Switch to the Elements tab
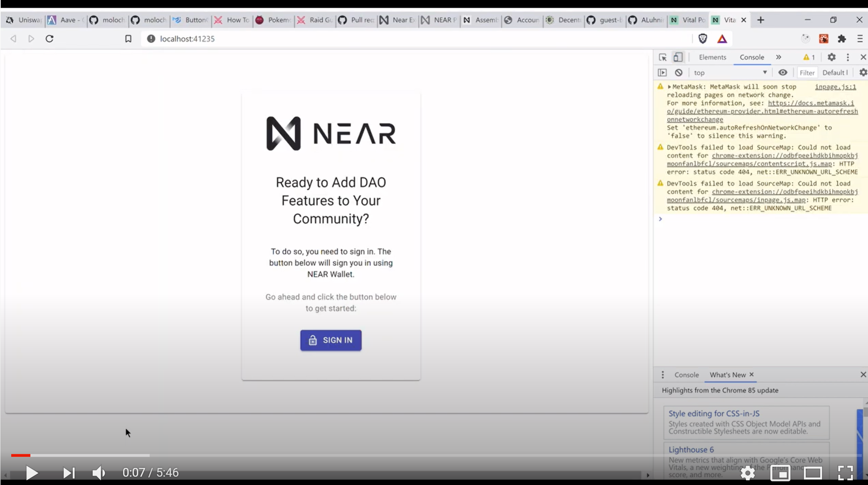Viewport: 868px width, 485px height. click(712, 57)
